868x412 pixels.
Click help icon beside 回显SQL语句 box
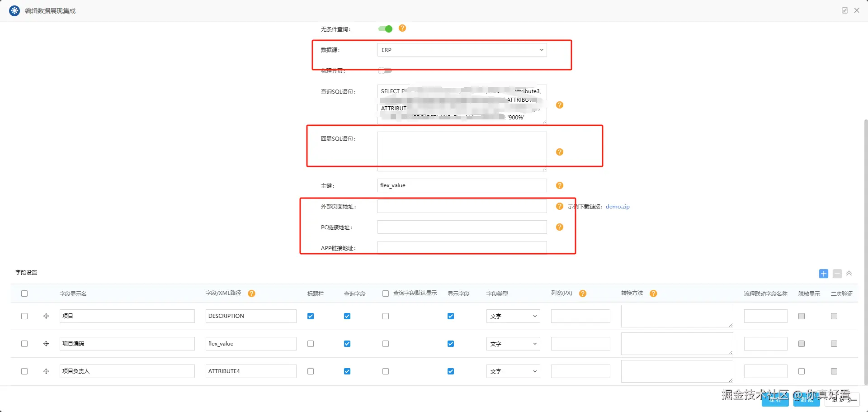tap(560, 152)
